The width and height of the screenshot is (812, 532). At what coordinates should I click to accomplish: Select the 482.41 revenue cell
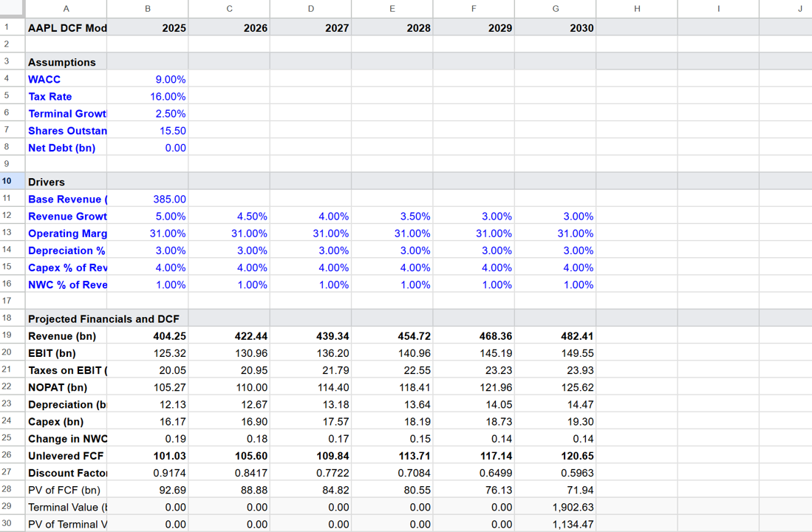[555, 335]
